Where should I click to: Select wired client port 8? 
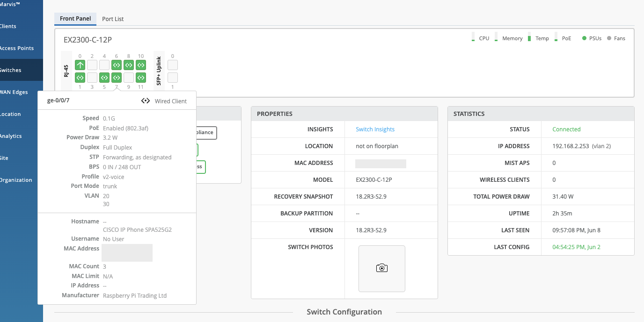[x=129, y=65]
